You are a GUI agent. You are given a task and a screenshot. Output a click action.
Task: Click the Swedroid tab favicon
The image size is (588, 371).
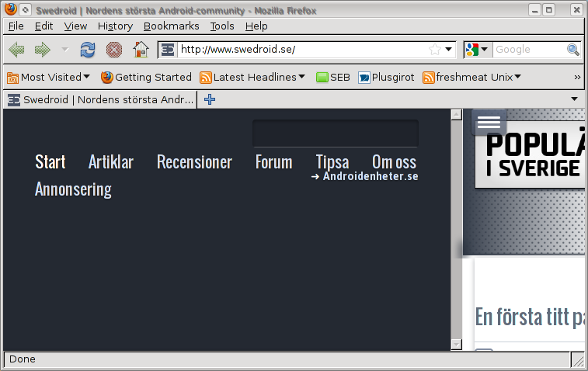coord(14,99)
